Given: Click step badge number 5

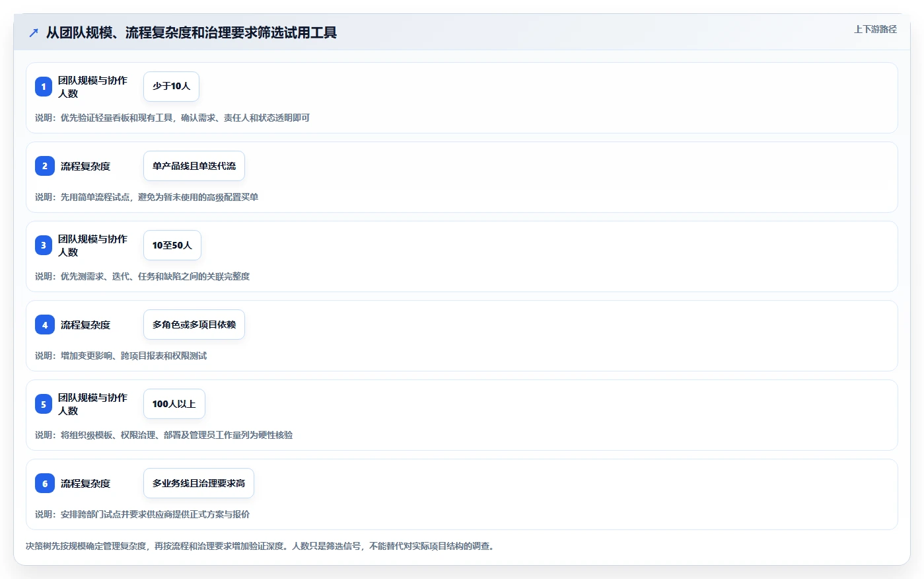Looking at the screenshot, I should click(44, 404).
